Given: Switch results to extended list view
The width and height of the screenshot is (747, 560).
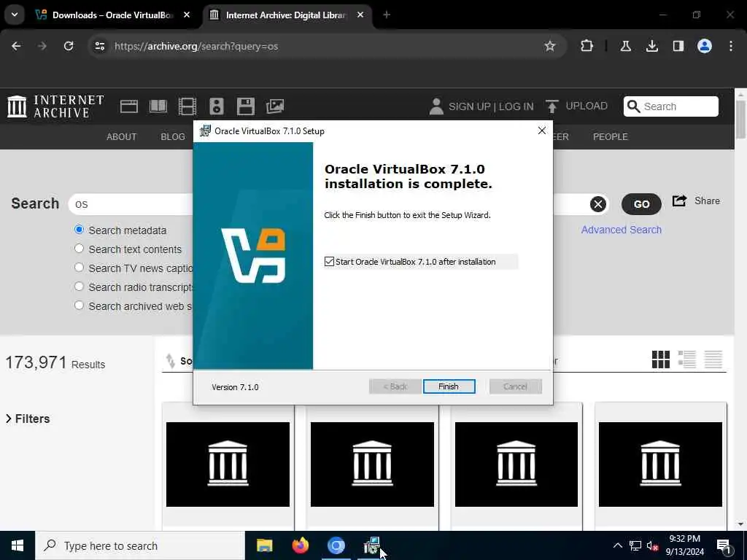Looking at the screenshot, I should click(x=687, y=359).
